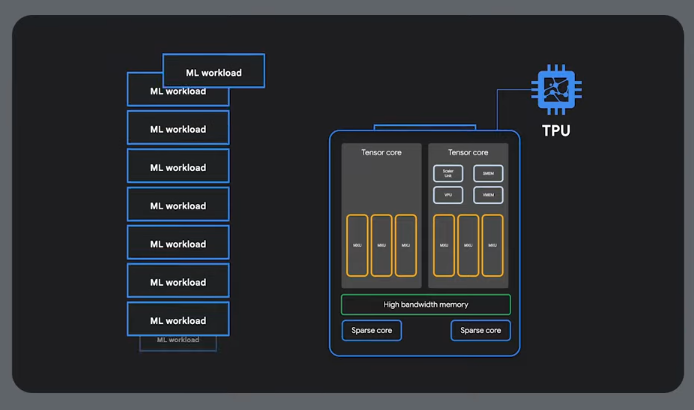This screenshot has height=410, width=694.
Task: Select the lowest fully visible ML workload box
Action: pyautogui.click(x=178, y=320)
